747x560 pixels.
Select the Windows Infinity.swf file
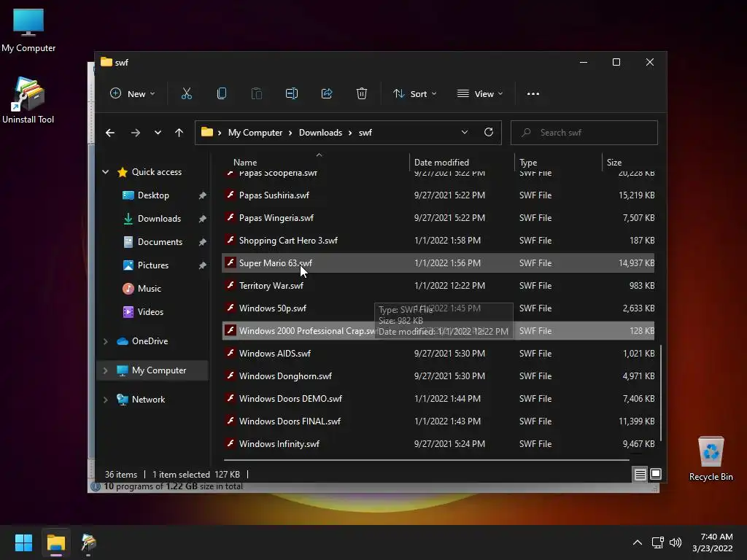tap(438, 443)
